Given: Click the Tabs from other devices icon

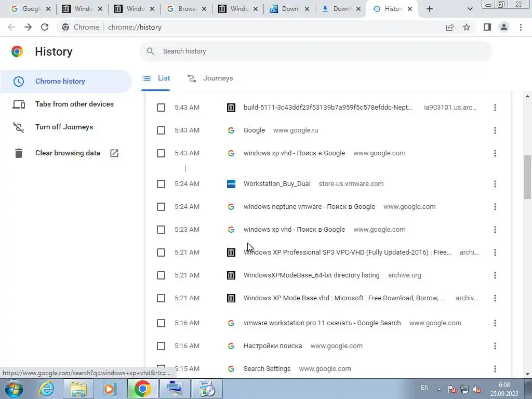Looking at the screenshot, I should click(19, 104).
